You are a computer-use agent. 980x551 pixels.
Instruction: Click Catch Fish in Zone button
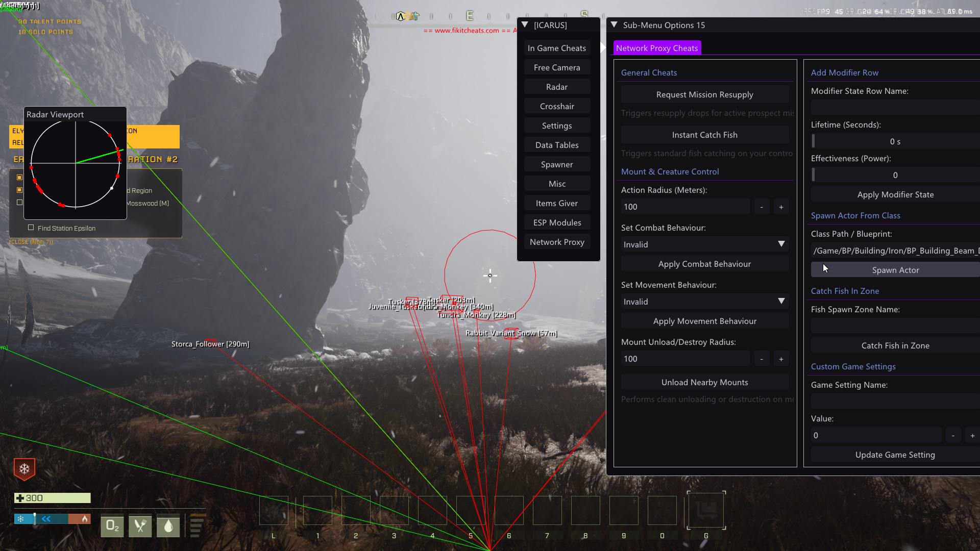(895, 345)
